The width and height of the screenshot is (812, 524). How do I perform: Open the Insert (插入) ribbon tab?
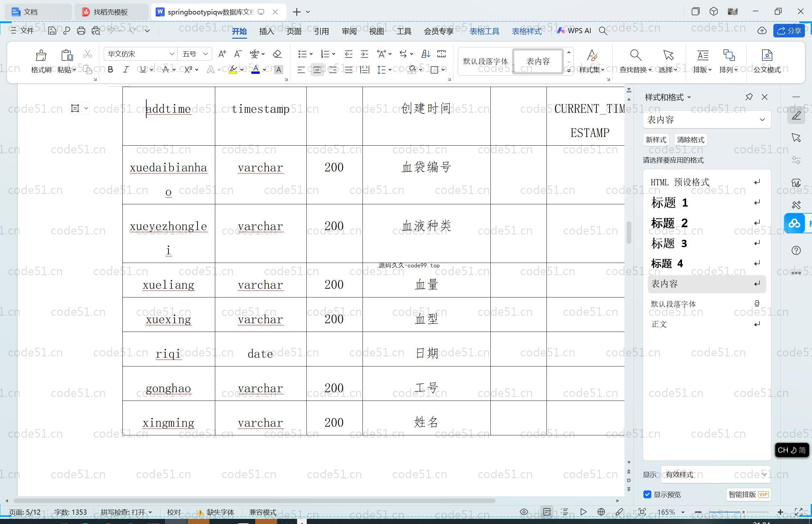266,31
